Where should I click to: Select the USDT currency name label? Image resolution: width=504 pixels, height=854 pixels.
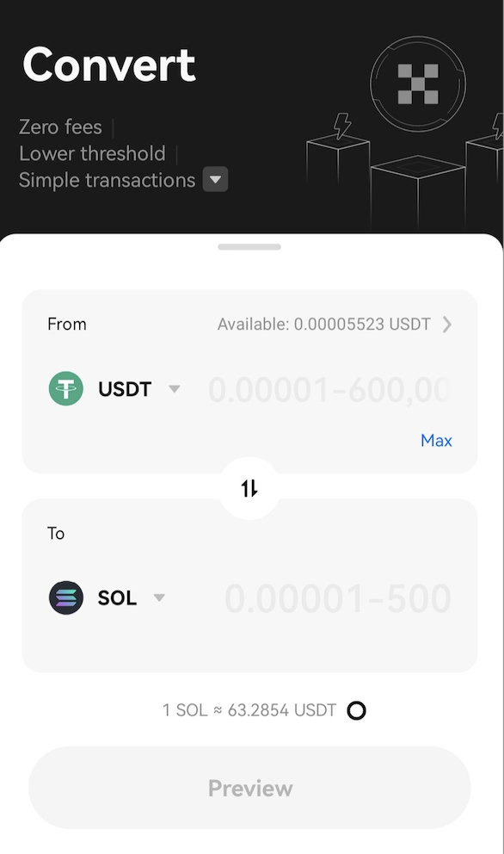[125, 389]
